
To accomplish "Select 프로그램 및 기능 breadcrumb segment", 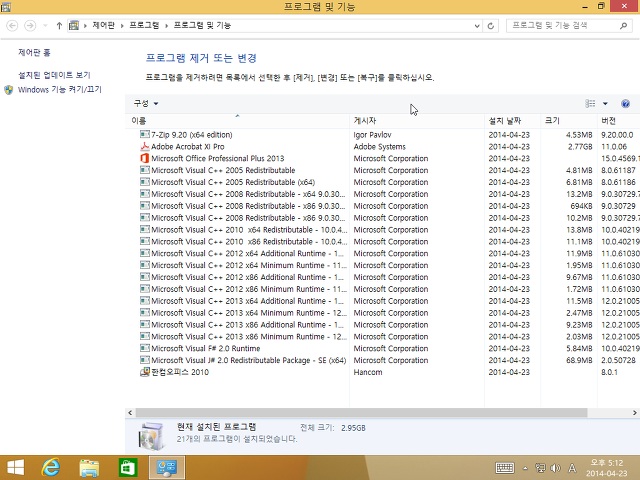I will click(202, 25).
